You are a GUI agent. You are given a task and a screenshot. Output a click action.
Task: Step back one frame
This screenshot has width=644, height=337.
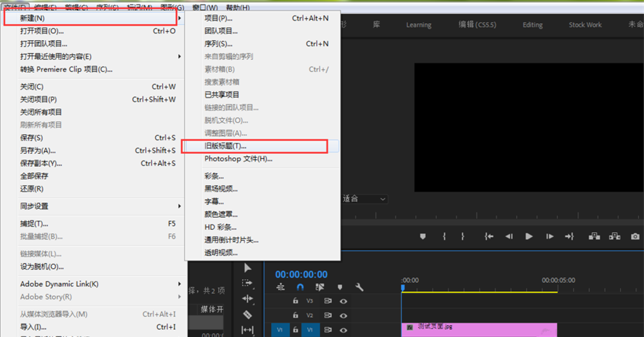(x=509, y=236)
